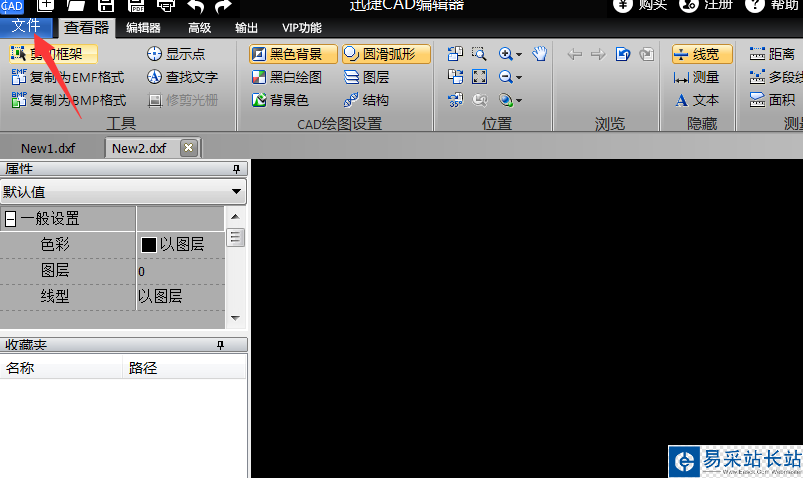Click the 名称 column header
Image resolution: width=803 pixels, height=478 pixels.
click(x=61, y=368)
